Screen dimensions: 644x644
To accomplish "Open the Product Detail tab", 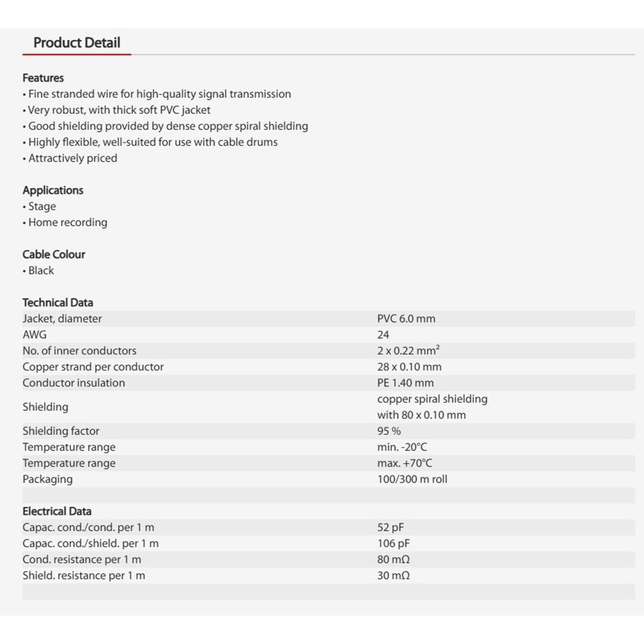I will click(x=77, y=43).
